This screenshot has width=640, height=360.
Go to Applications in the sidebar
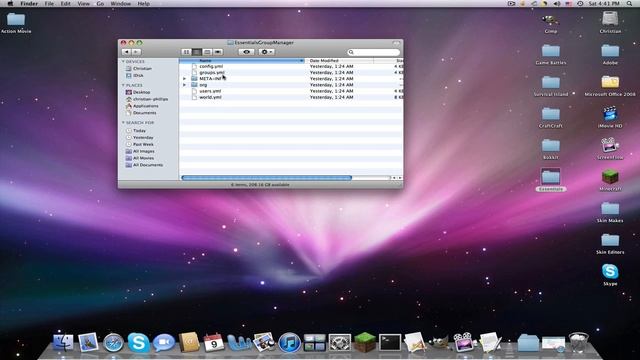[142, 106]
